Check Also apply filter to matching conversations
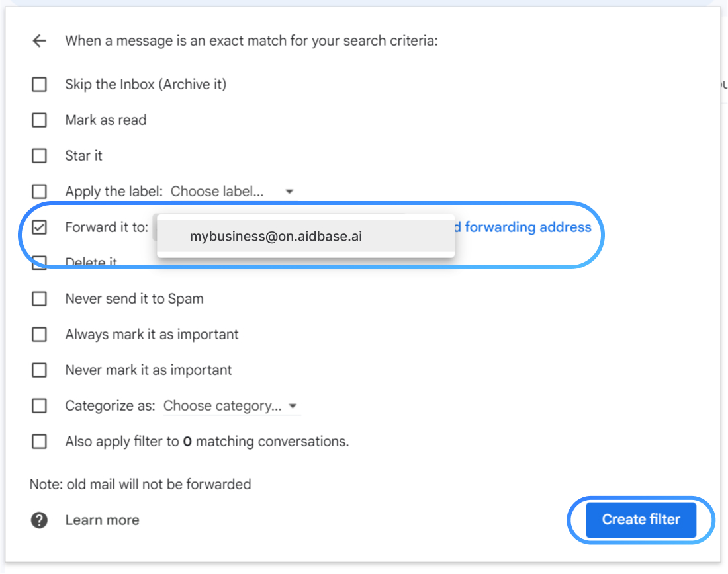Screen dimensions: 728x574 point(38,441)
